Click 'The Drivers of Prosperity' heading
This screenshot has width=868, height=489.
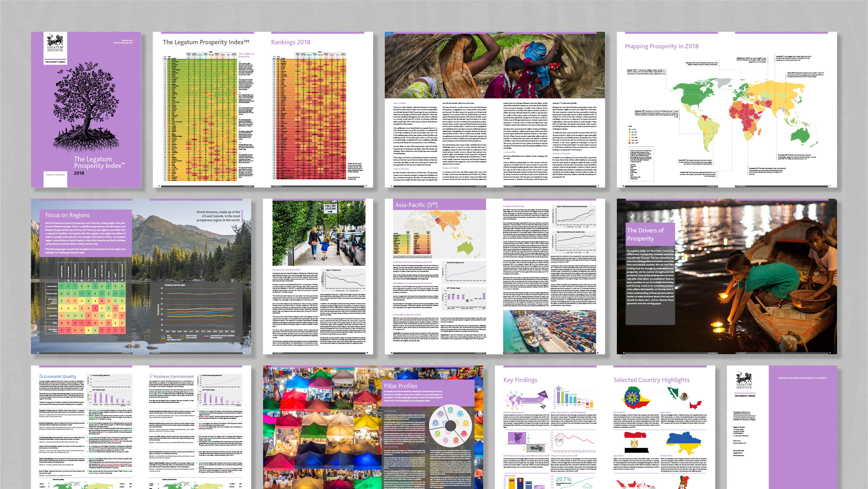[x=645, y=235]
